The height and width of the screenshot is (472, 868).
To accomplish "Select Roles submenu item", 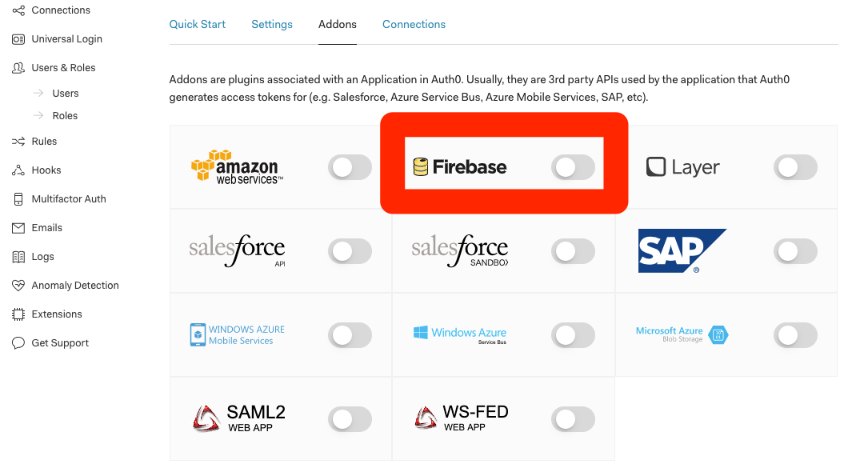I will 65,116.
